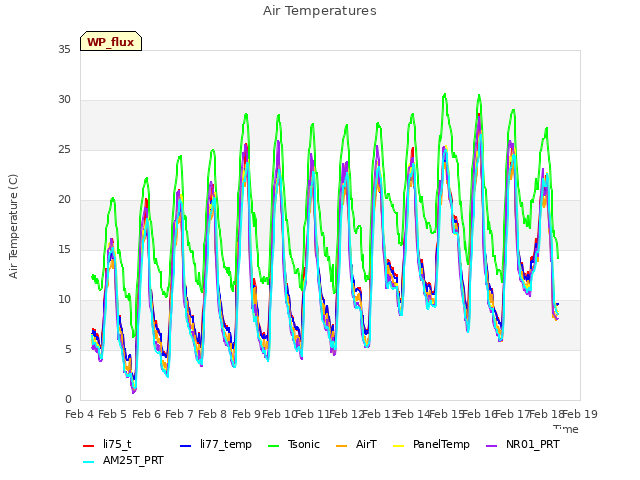Click the 5 y-axis tick label

pos(68,349)
